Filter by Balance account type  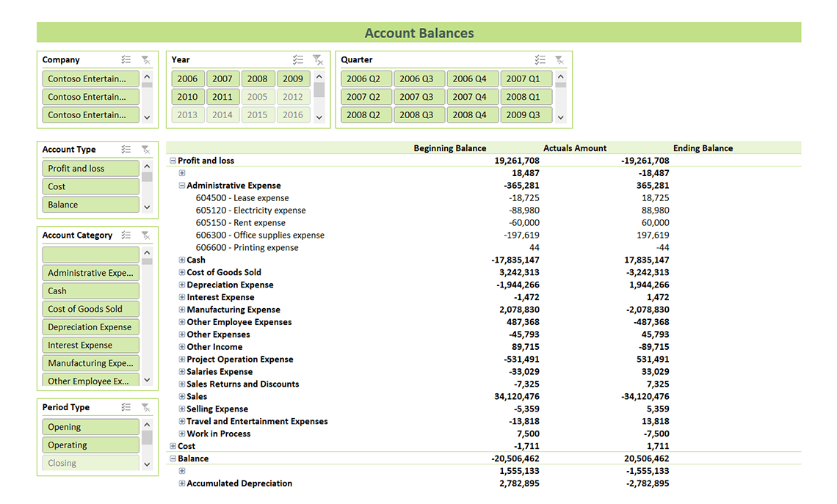click(91, 204)
